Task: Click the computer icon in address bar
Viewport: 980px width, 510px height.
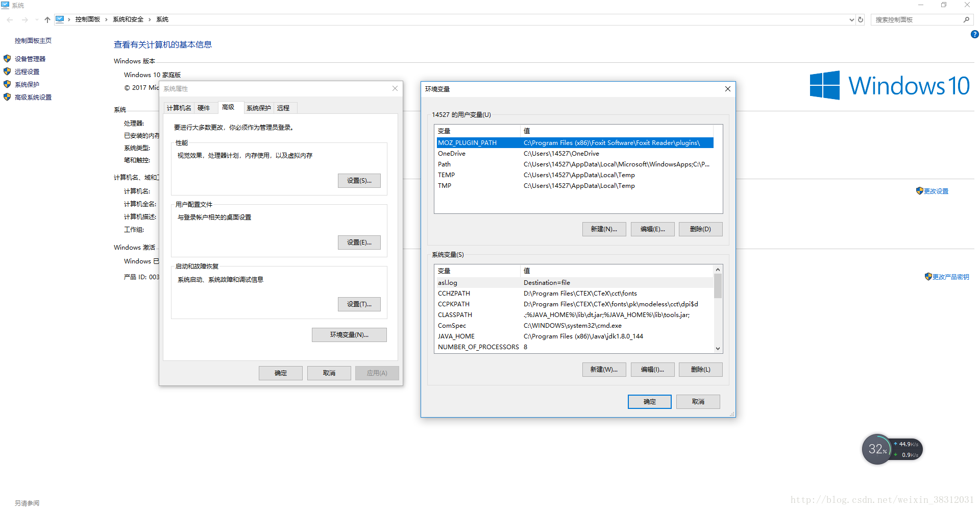Action: 60,19
